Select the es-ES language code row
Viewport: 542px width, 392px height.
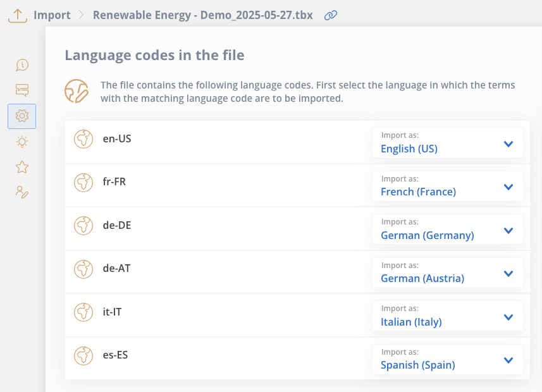(x=297, y=358)
